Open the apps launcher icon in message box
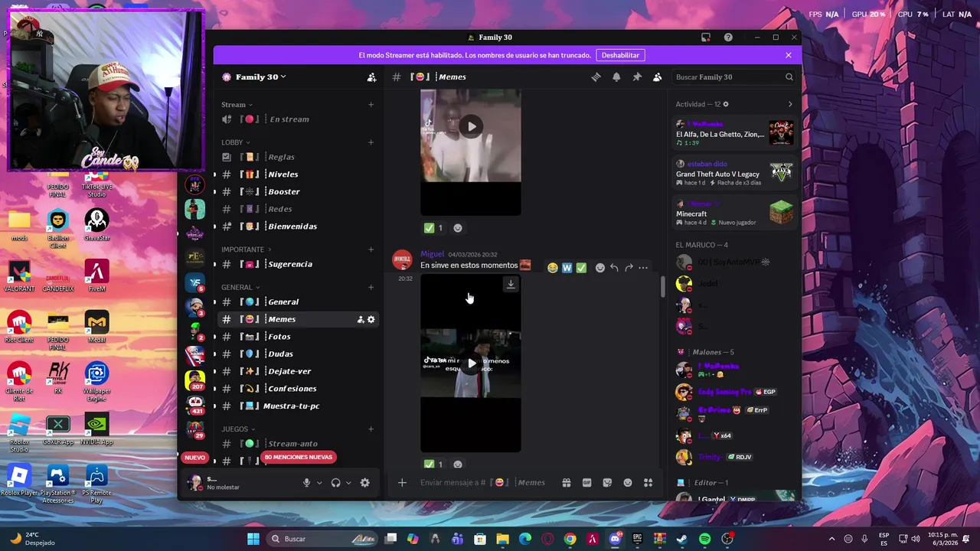 (648, 482)
